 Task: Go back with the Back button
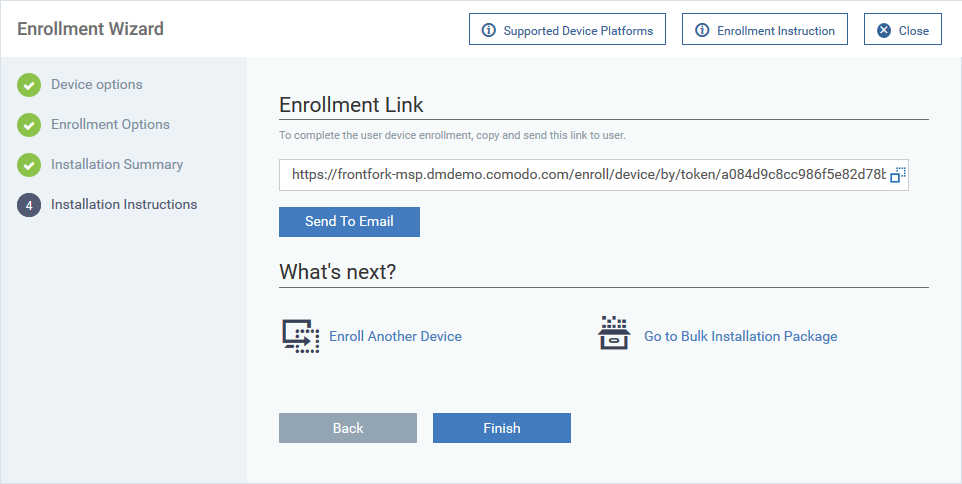pyautogui.click(x=348, y=428)
